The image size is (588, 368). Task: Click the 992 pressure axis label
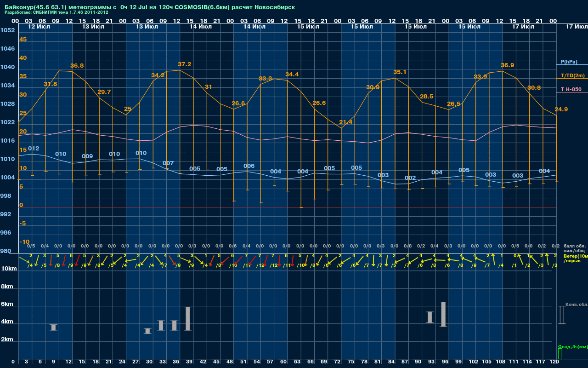click(x=6, y=214)
